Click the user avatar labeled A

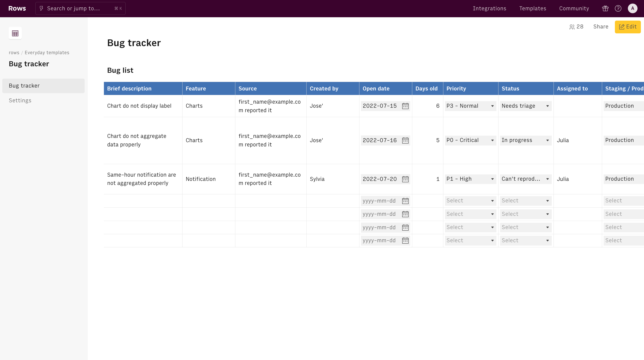coord(633,9)
